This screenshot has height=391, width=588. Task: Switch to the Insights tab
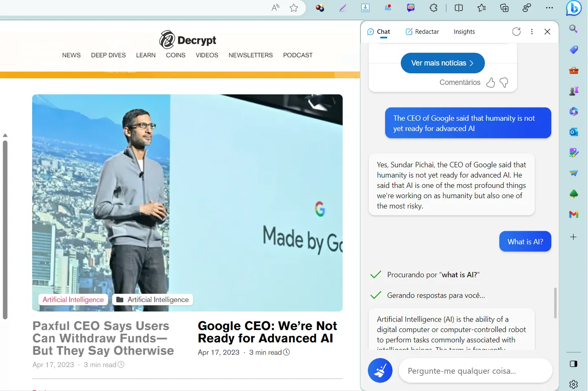click(x=464, y=32)
